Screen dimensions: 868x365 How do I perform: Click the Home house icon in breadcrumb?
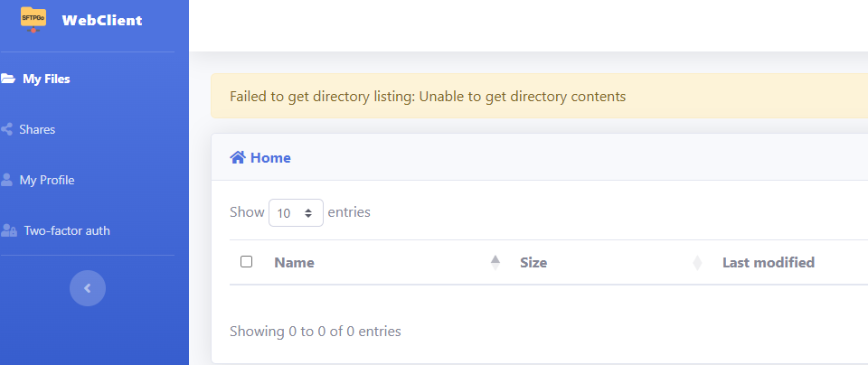[x=238, y=157]
